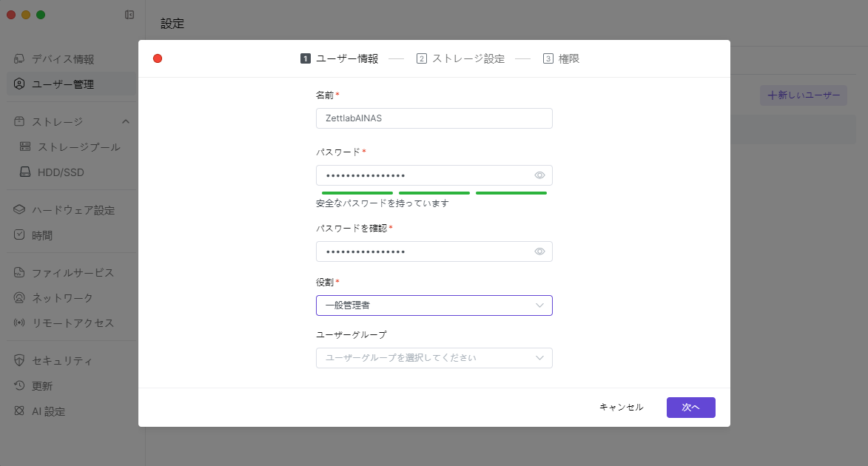Toggle the sidebar collapse icon at top
The width and height of the screenshot is (868, 466).
click(129, 15)
